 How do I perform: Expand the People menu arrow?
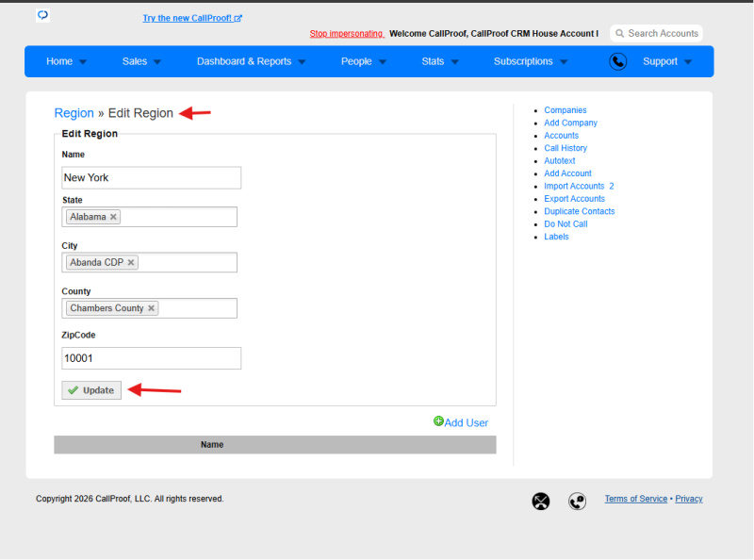383,62
